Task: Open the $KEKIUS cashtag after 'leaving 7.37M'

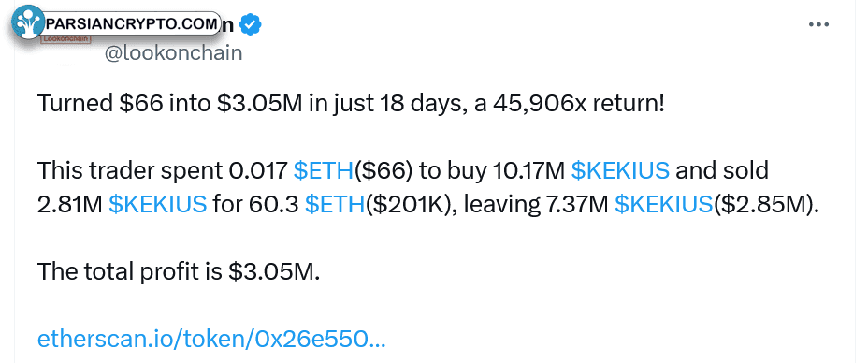Action: [664, 205]
